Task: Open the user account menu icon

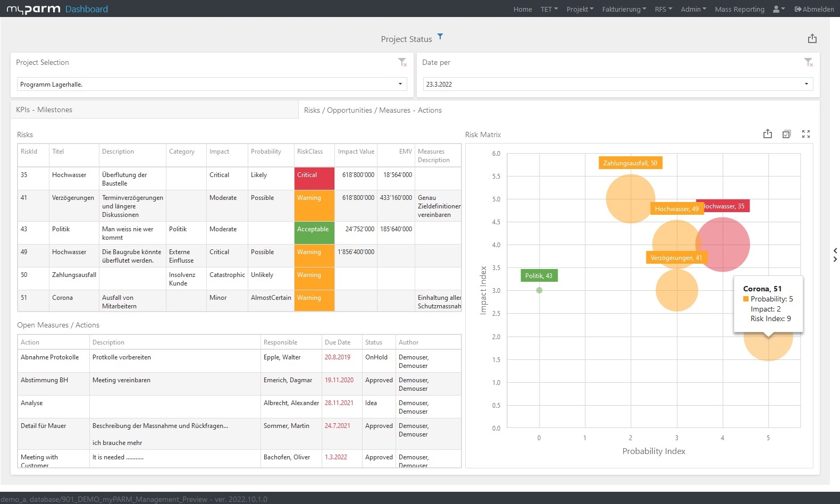Action: [x=779, y=9]
